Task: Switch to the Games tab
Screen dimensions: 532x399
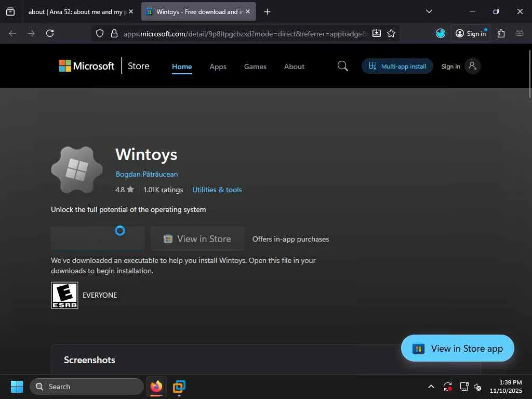Action: click(x=255, y=66)
